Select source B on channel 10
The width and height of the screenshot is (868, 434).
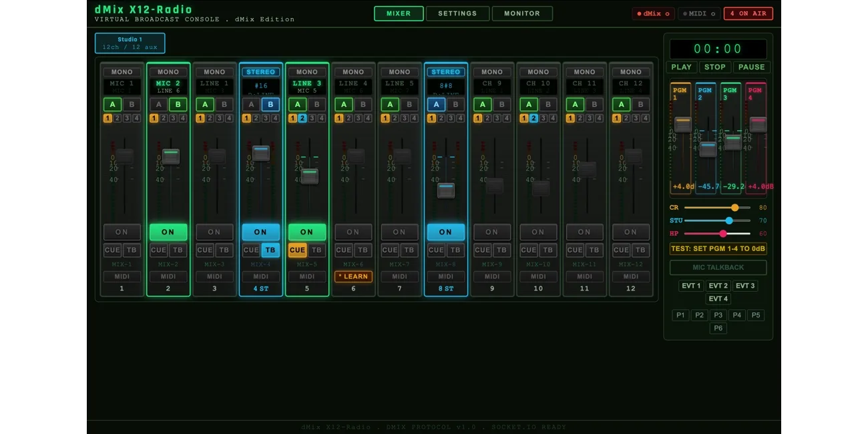tap(548, 104)
